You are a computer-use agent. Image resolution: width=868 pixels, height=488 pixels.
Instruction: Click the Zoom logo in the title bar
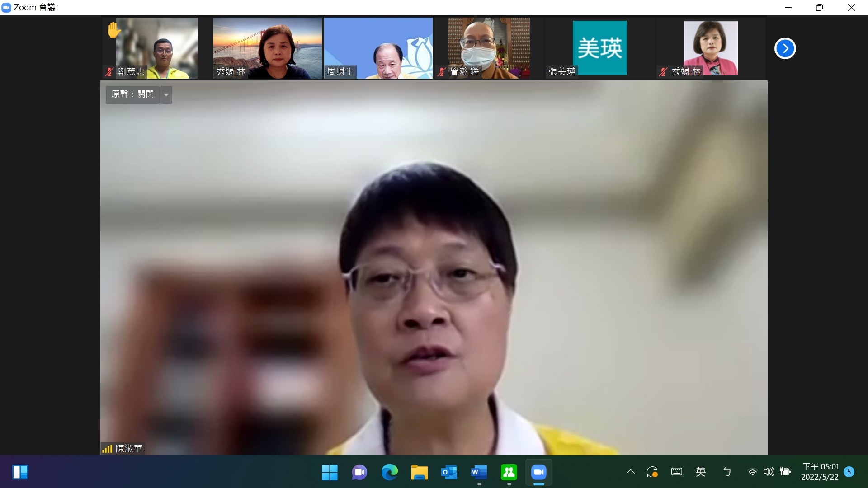tap(6, 8)
